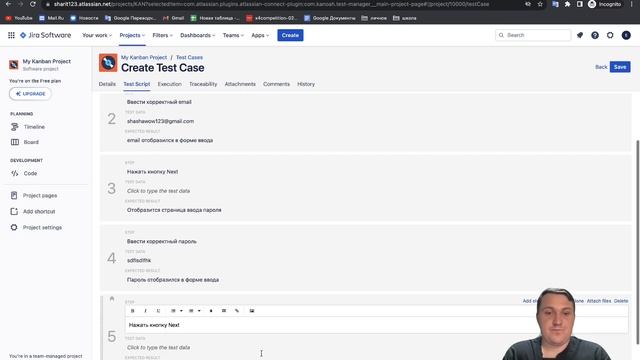Viewport: 640px width, 360px height.
Task: Switch to the Test Script tab
Action: pos(137,84)
